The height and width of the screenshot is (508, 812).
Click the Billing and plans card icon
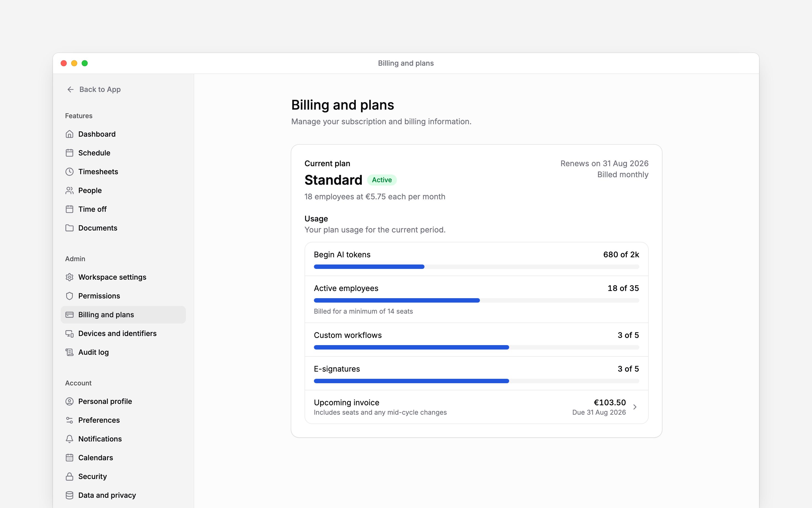[70, 315]
